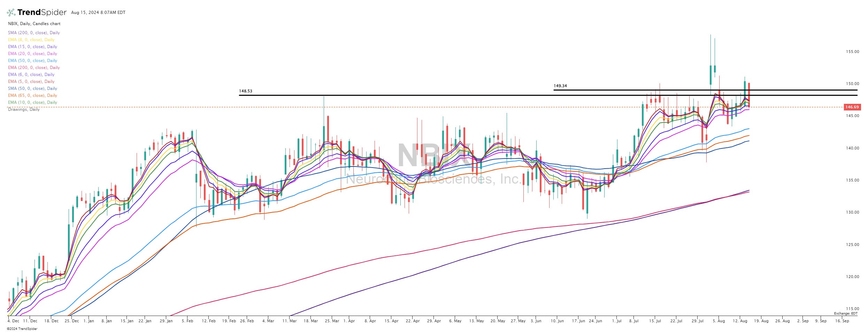The image size is (868, 332).
Task: Click the 120.00 price axis label
Action: [x=852, y=277]
